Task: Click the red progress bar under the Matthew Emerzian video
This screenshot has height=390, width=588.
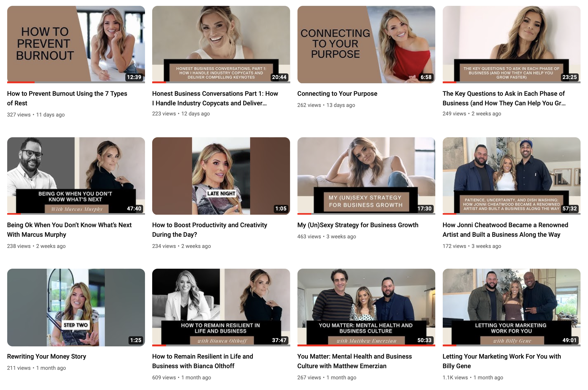Action: click(x=366, y=345)
